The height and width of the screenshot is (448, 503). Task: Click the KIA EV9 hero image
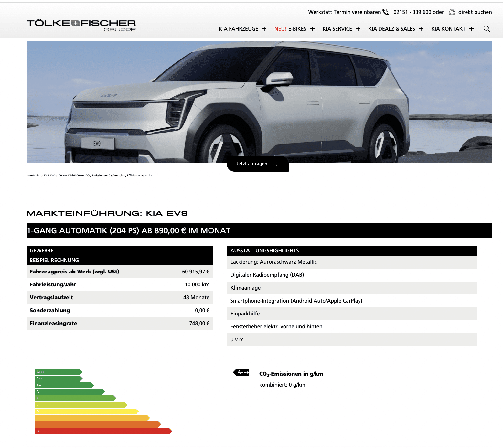[259, 102]
